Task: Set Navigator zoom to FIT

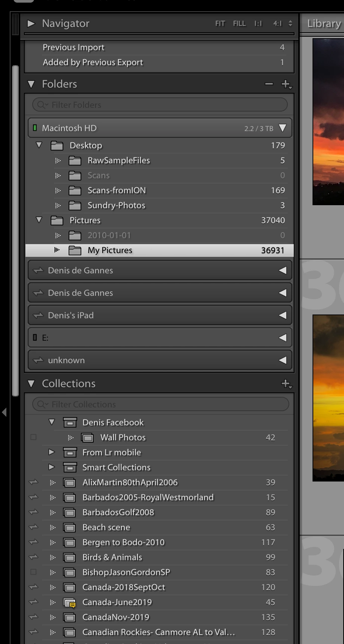Action: pyautogui.click(x=220, y=24)
